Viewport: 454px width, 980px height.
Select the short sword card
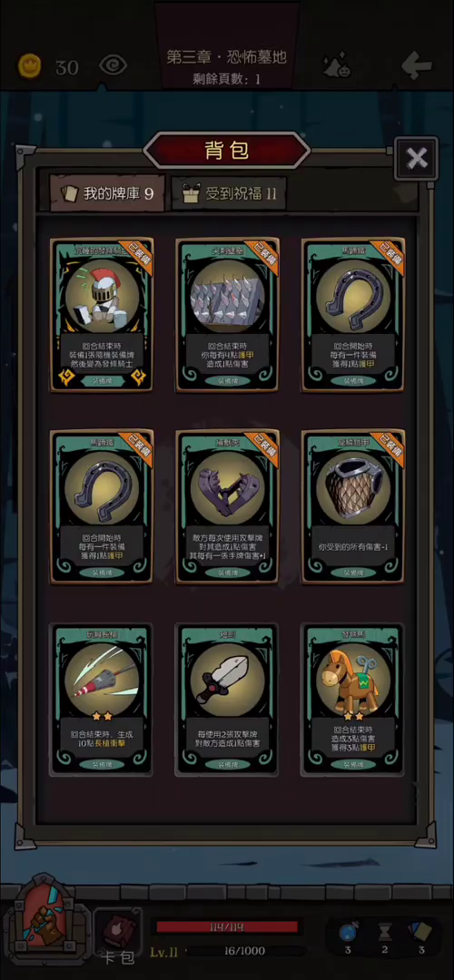[x=227, y=700]
